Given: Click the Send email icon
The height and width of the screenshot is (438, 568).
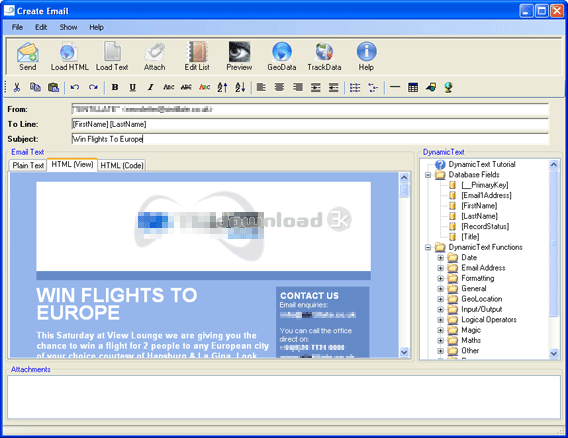Looking at the screenshot, I should (x=28, y=56).
